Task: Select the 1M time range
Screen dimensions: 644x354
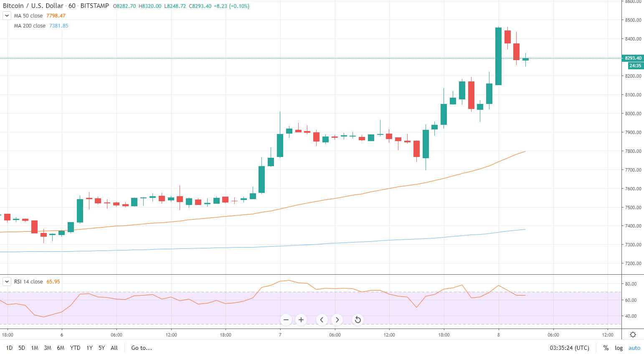Action: click(x=35, y=348)
